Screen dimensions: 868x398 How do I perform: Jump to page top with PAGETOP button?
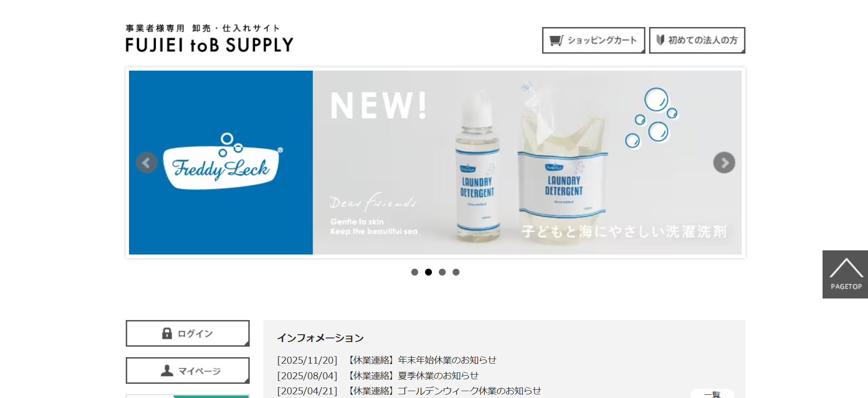coord(845,274)
